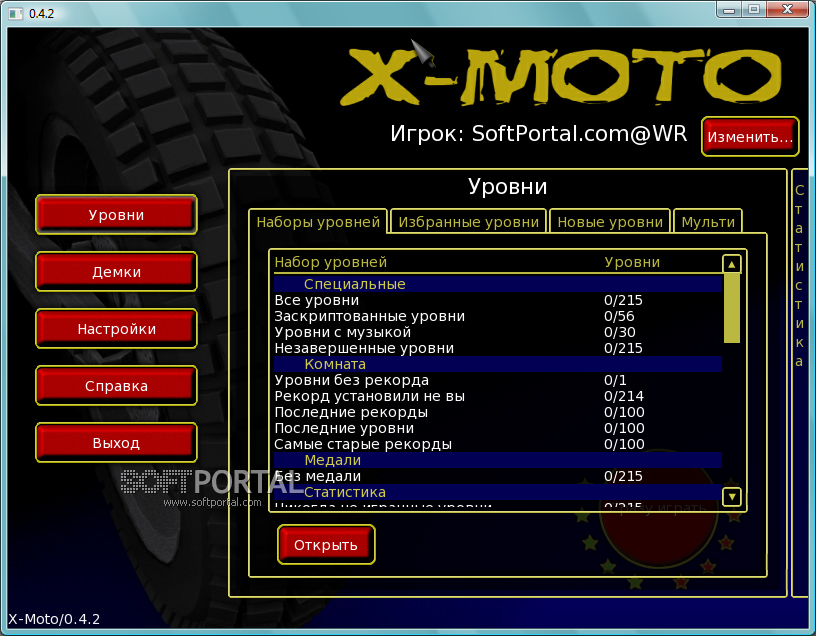Open the Уровни main menu button
Viewport: 816px width, 636px height.
click(116, 214)
